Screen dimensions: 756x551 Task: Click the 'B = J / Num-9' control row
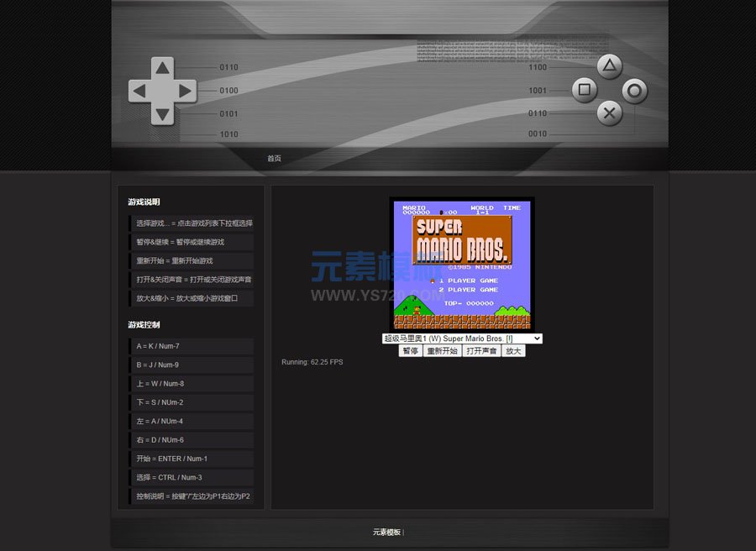click(192, 365)
